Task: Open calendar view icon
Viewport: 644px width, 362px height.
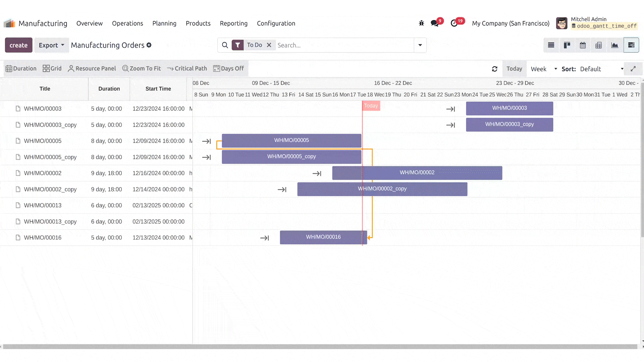Action: (583, 45)
